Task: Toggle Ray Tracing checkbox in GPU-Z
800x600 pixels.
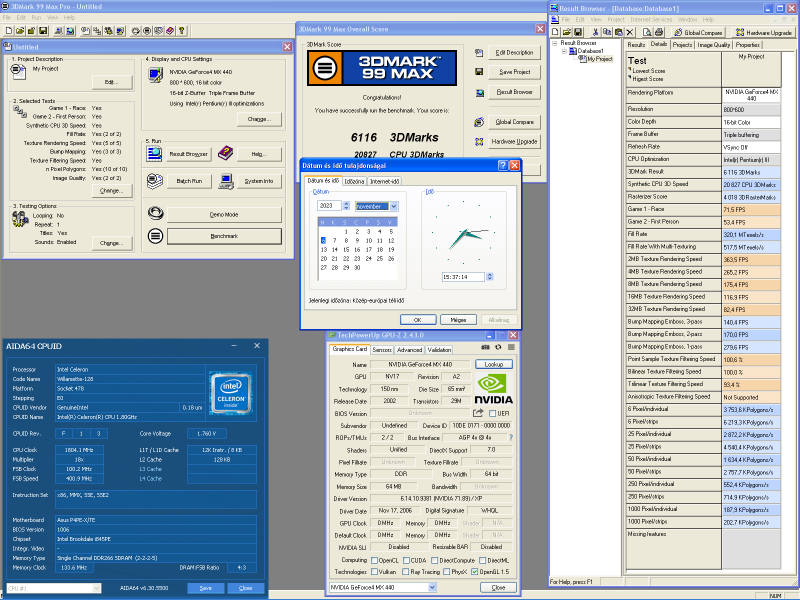Action: (x=406, y=571)
